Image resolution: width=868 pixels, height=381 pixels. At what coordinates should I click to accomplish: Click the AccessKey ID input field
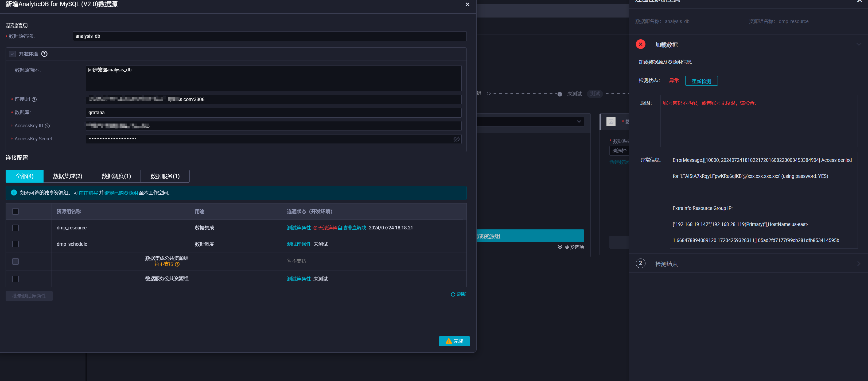[274, 126]
